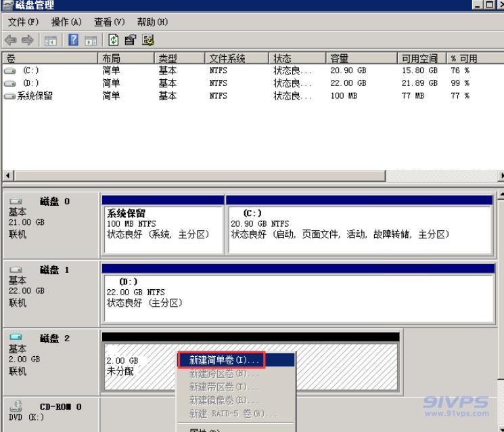Click 简单 layout cell in (C:) row
The height and width of the screenshot is (432, 504).
[x=111, y=70]
